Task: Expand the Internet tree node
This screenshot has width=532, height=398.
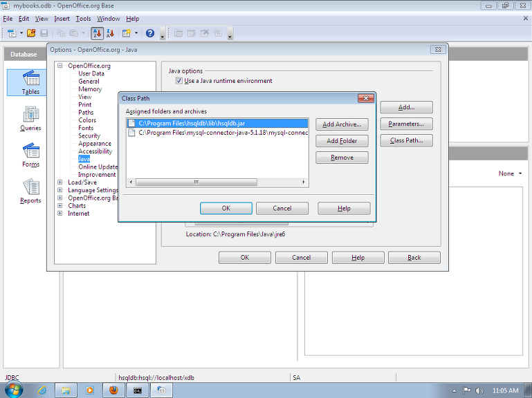Action: [x=60, y=214]
